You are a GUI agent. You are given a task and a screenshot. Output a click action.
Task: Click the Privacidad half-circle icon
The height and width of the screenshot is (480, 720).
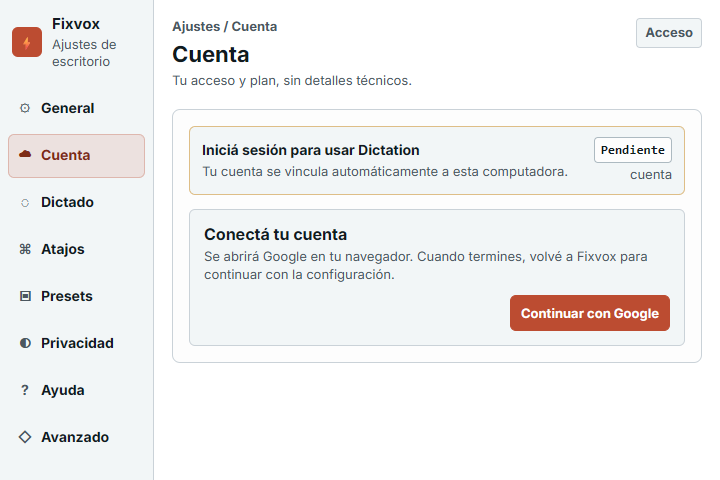pos(25,343)
